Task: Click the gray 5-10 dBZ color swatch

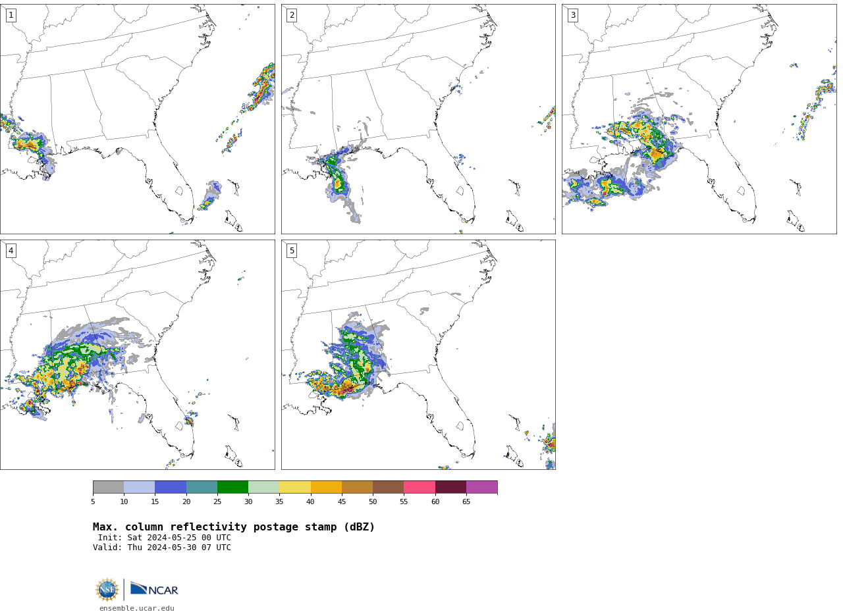Action: [108, 487]
